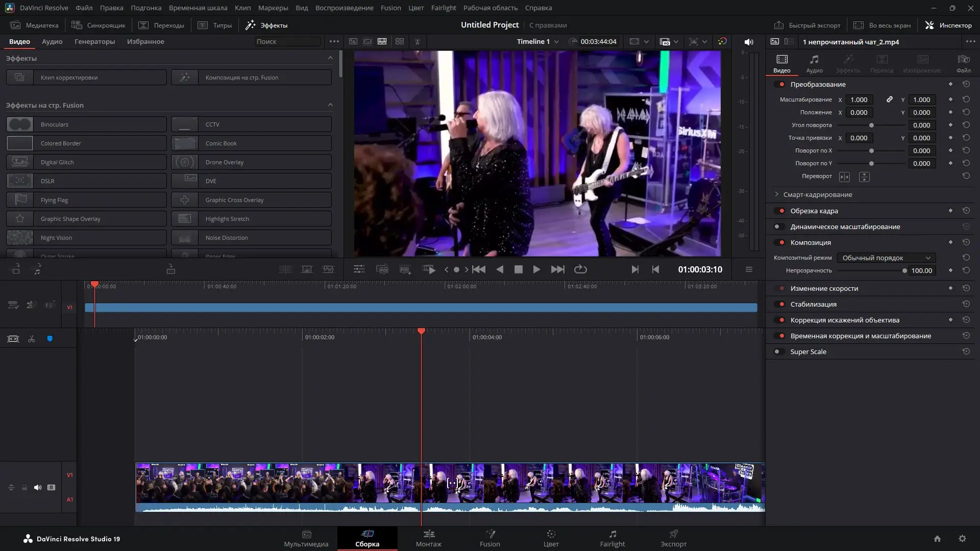
Task: Click the Поиск search field
Action: 287,41
